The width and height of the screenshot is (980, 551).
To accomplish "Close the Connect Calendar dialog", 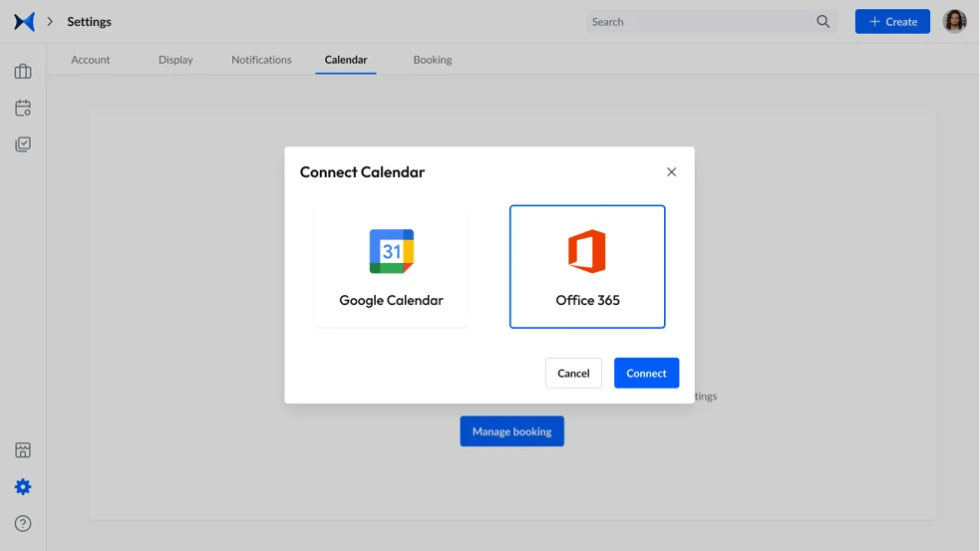I will [671, 171].
